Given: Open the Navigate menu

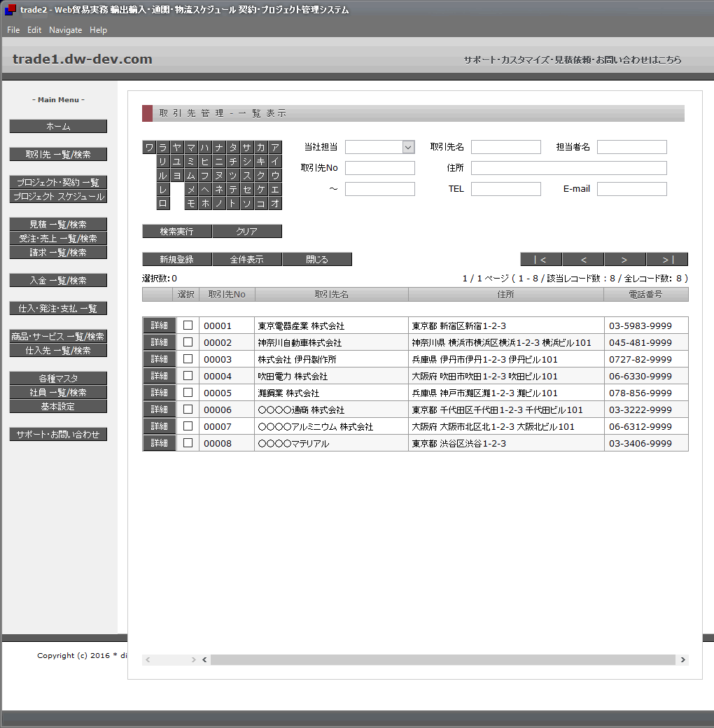Looking at the screenshot, I should [66, 29].
